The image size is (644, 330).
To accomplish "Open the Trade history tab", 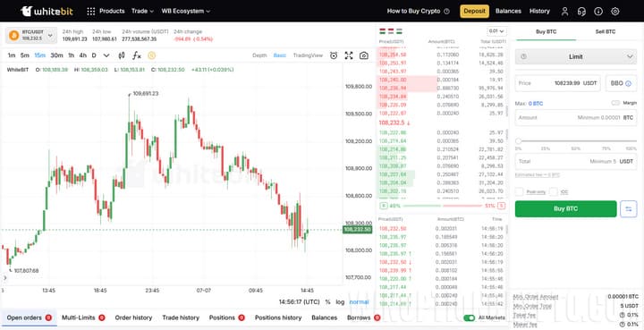I will point(181,317).
